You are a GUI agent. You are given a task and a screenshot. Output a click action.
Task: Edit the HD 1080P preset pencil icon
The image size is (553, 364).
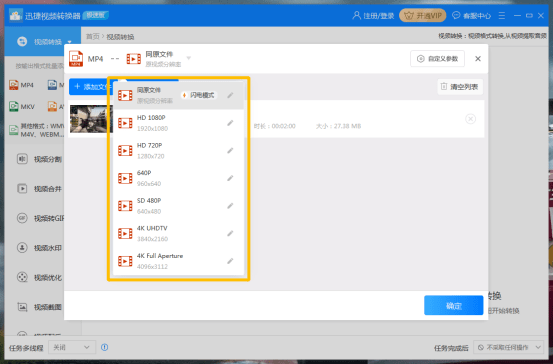(230, 123)
